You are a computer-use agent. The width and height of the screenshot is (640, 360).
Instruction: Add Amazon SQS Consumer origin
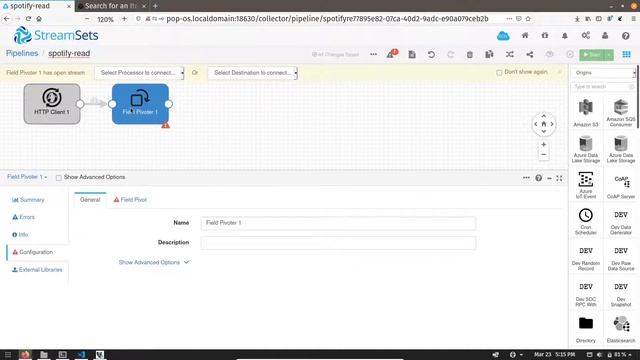(x=621, y=113)
